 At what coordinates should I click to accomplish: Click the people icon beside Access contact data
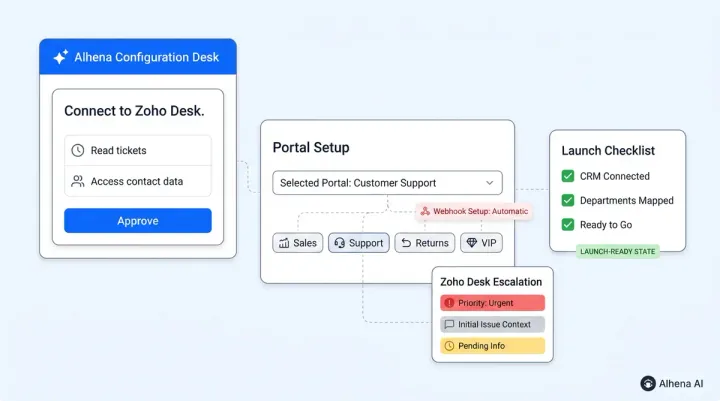[78, 181]
